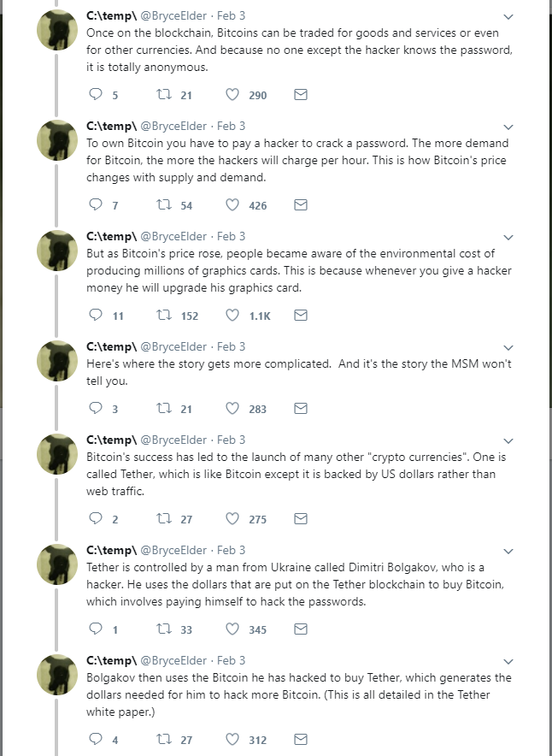Viewport: 552px width, 756px height.
Task: Share the Tether white paper tweet by message
Action: 301,740
